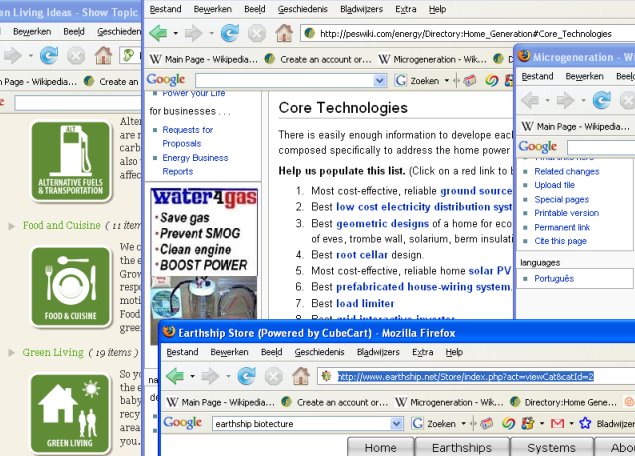Click Forward arrow in the Microgeneration window
The image size is (635, 456).
pyautogui.click(x=566, y=100)
